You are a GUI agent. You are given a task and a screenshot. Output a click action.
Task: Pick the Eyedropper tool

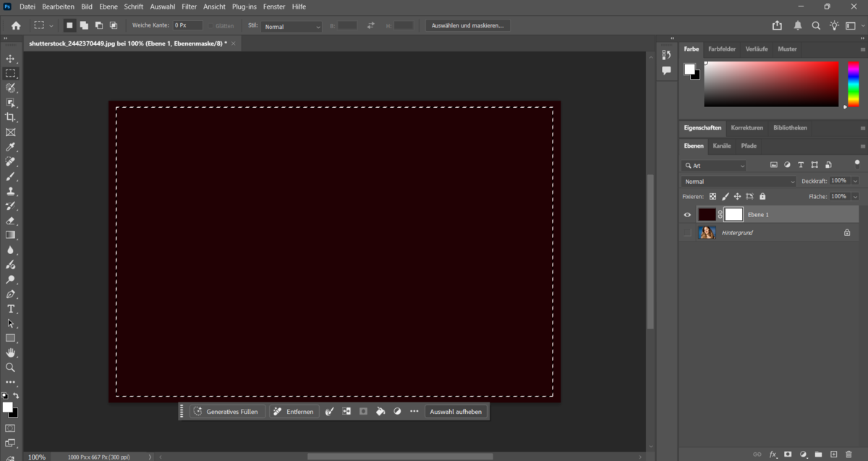[x=11, y=147]
